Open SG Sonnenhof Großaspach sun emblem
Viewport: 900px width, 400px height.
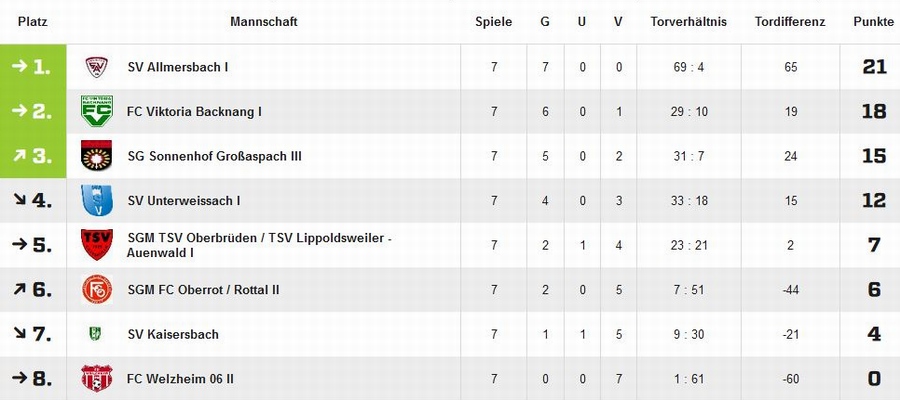click(96, 156)
